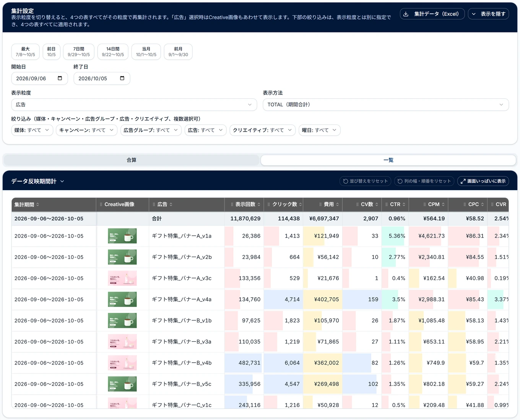Image resolution: width=520 pixels, height=420 pixels.
Task: Click the クリック数 column sort icon
Action: 301,205
